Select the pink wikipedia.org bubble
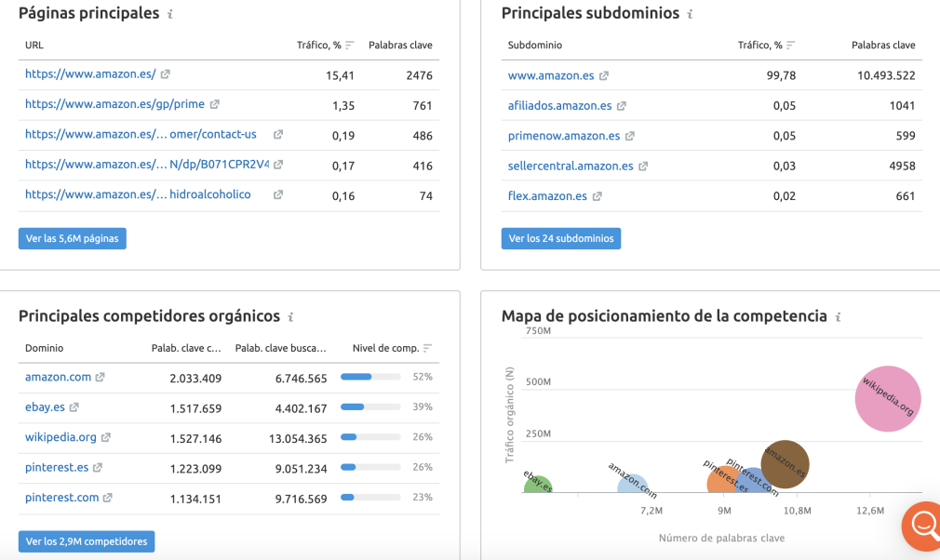Screen dimensions: 940x560 coord(888,399)
